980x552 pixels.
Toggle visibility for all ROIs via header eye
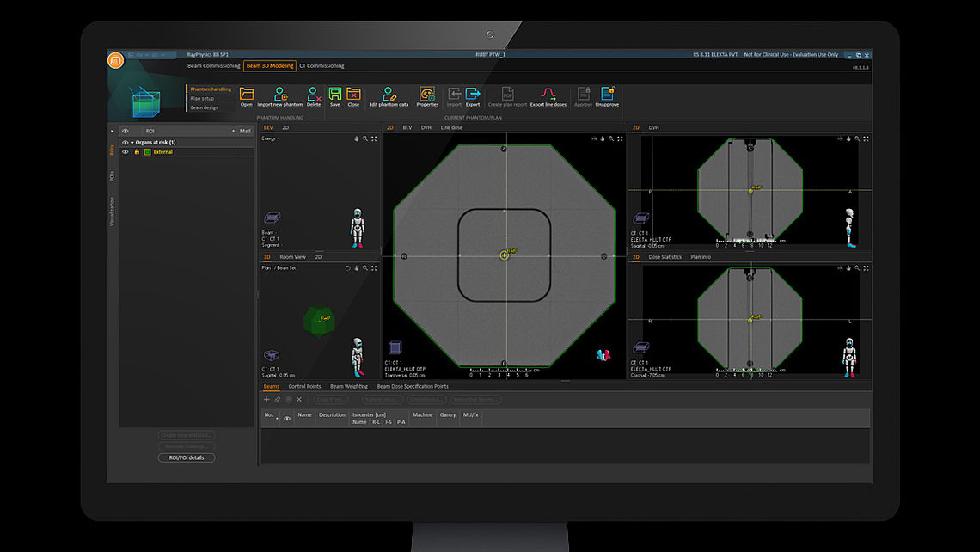coord(126,131)
